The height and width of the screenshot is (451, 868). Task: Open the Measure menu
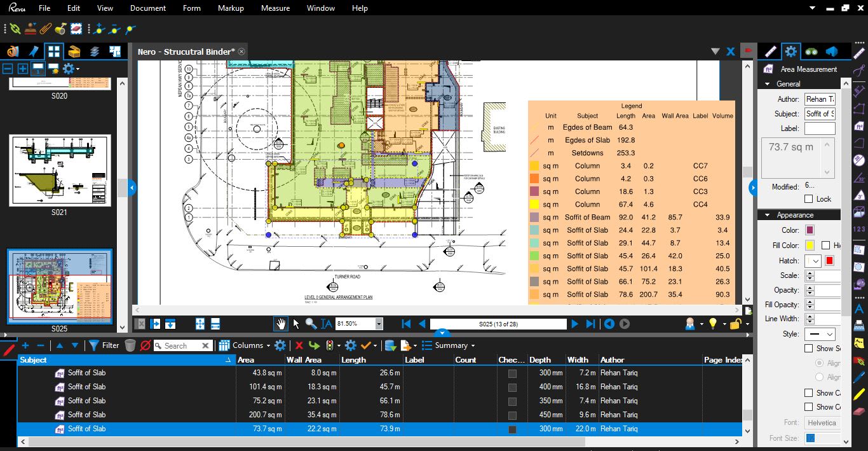click(x=275, y=8)
